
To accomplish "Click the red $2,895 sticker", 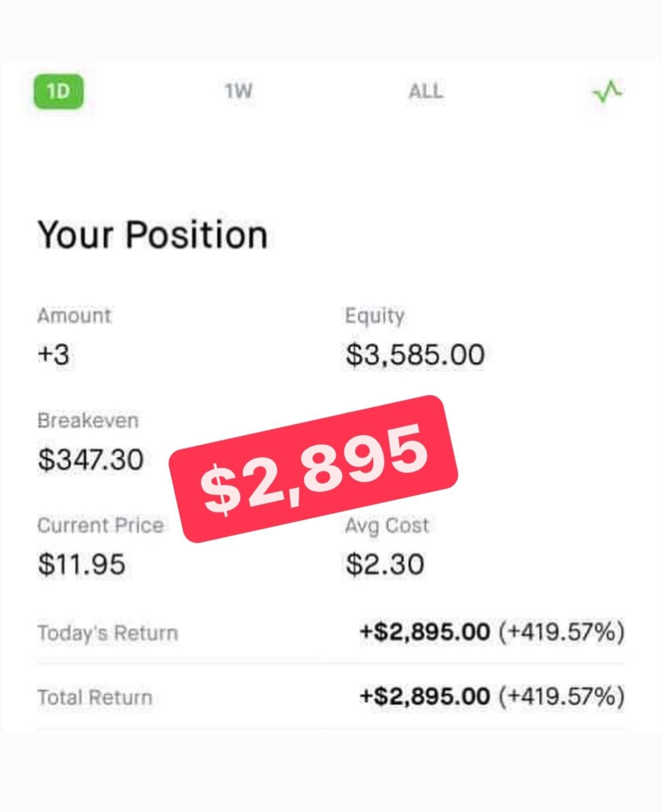I will point(313,469).
